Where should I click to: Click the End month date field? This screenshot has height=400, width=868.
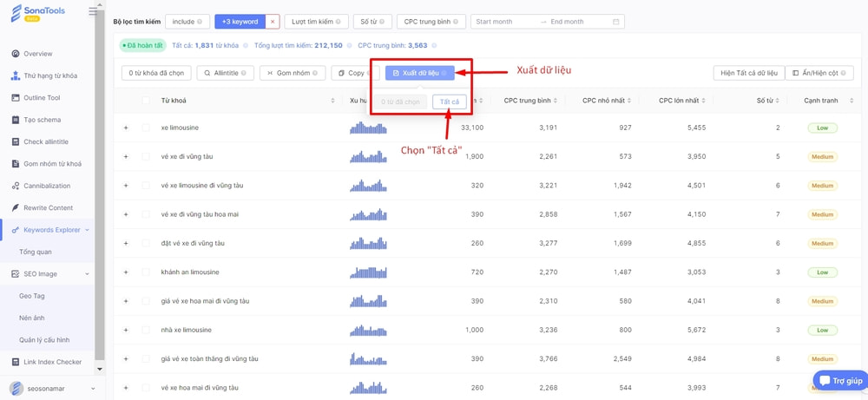[x=578, y=22]
